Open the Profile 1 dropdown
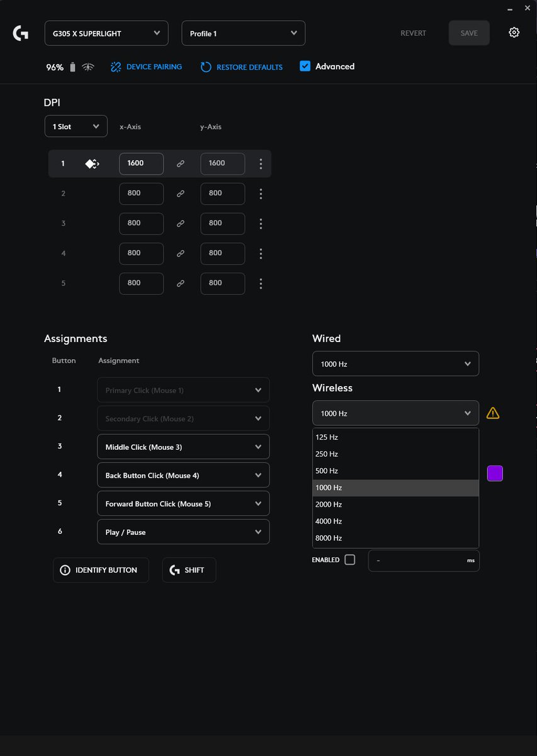Screen dimensions: 537x756 244,33
